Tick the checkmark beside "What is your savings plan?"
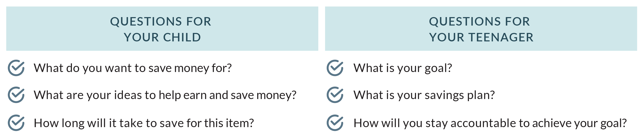Screen dimensions: 644x140 click(335, 95)
